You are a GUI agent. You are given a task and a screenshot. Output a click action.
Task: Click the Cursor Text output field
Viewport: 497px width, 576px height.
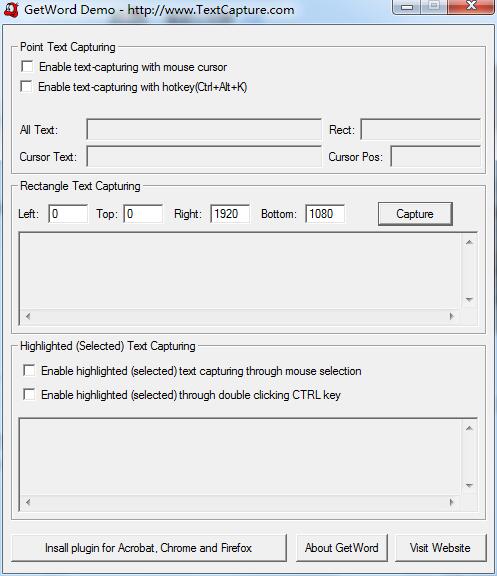pyautogui.click(x=204, y=156)
